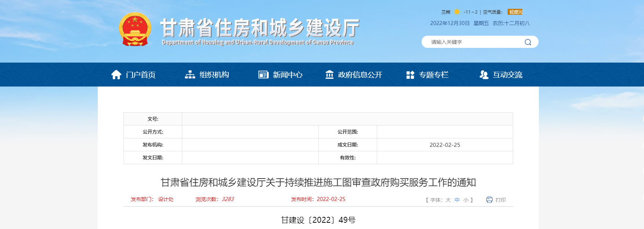Screen dimensions: 644x229
Task: Open the 新闻中心 menu item
Action: [x=287, y=75]
